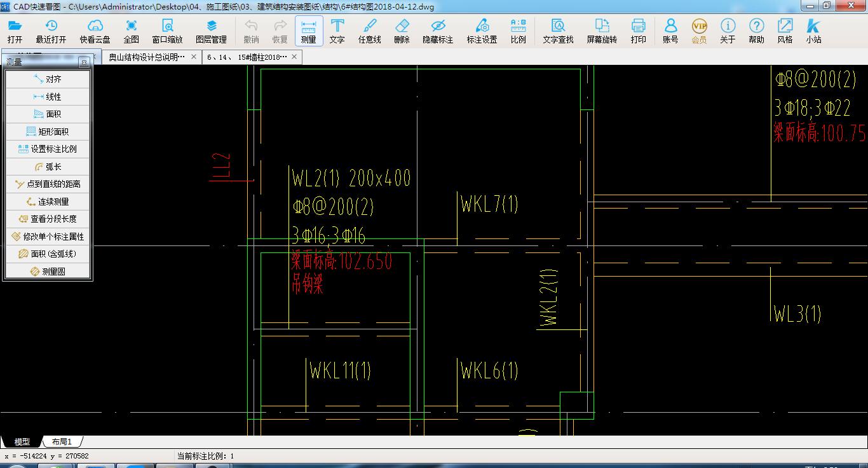Choose 线性 linear measurement
The image size is (868, 468).
48,97
